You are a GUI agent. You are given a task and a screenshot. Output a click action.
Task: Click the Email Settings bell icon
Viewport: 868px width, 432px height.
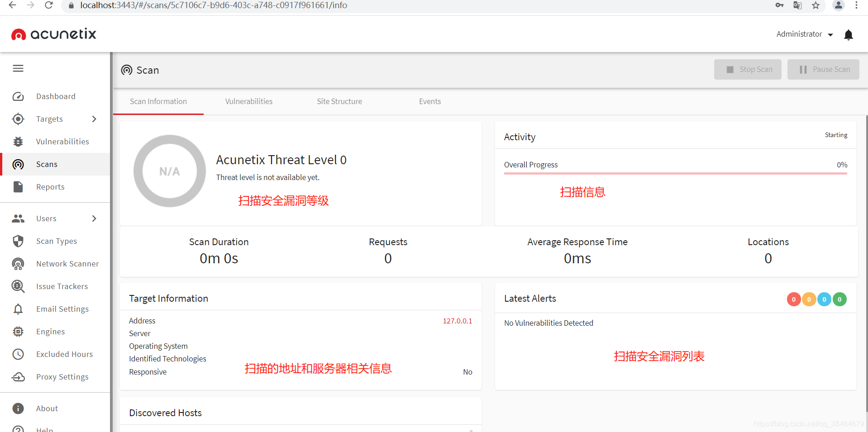(18, 309)
